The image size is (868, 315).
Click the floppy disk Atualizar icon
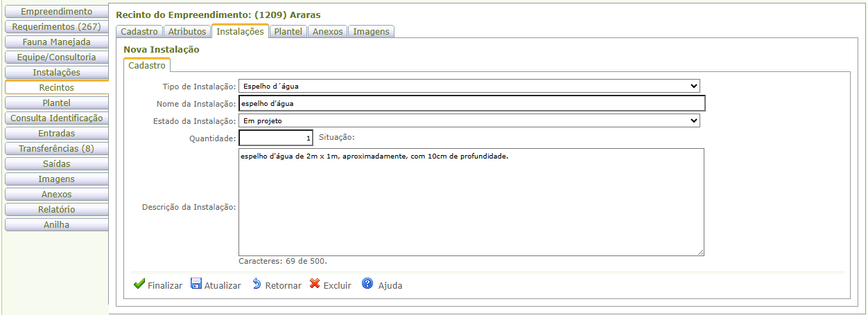196,285
